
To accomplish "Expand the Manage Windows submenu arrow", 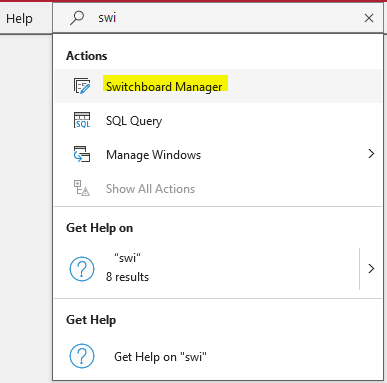I will click(371, 154).
